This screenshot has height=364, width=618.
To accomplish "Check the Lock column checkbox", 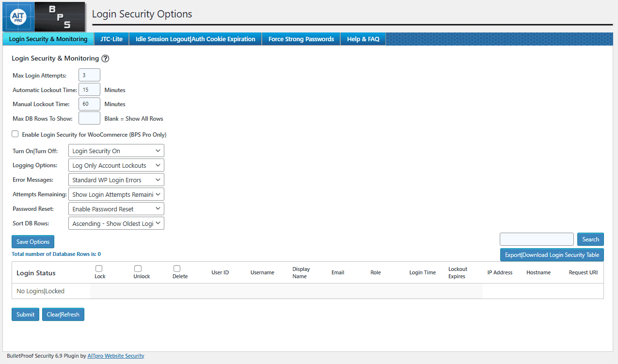I will [x=99, y=269].
